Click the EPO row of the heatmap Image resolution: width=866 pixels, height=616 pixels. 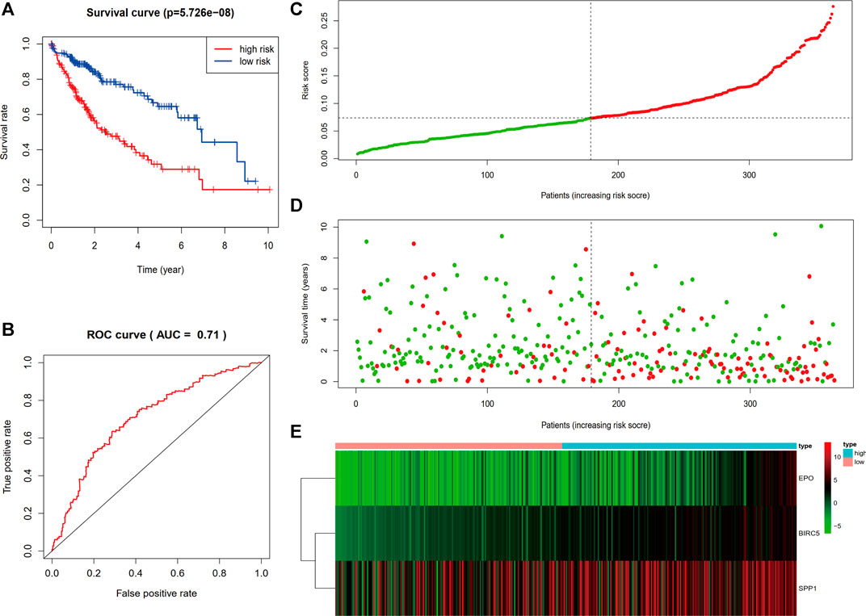565,478
